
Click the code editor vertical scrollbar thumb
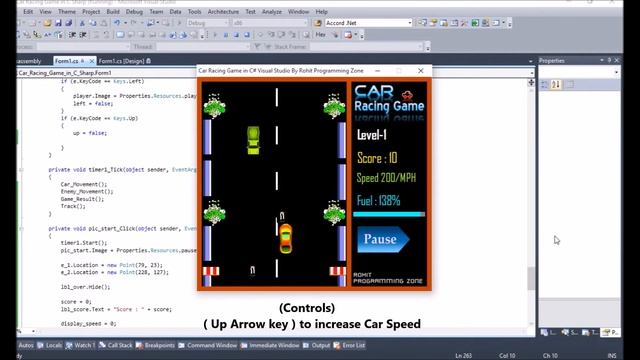(531, 278)
